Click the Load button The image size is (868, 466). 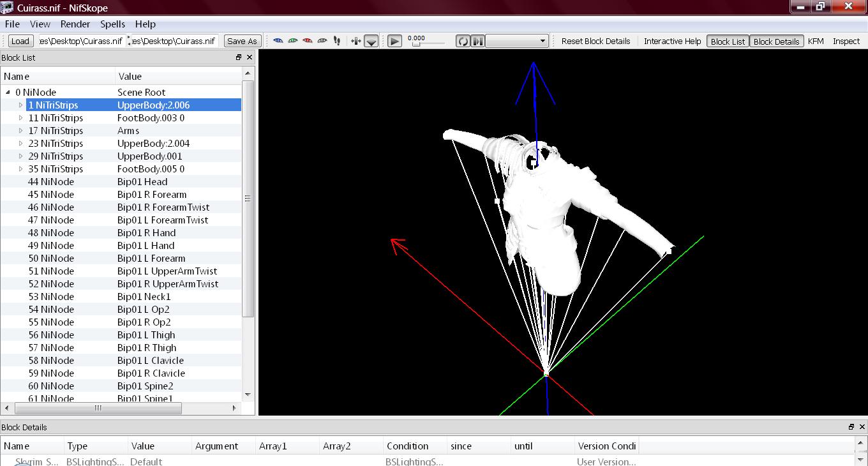20,41
